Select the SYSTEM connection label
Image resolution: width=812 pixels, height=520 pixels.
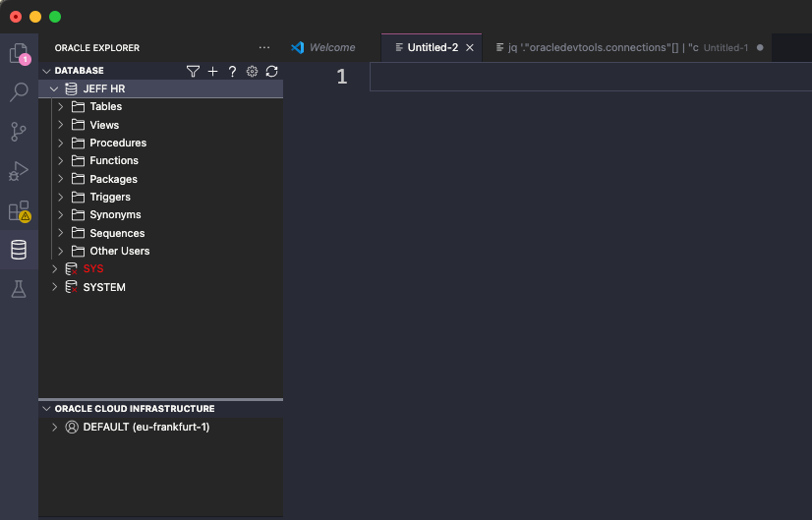click(x=104, y=287)
